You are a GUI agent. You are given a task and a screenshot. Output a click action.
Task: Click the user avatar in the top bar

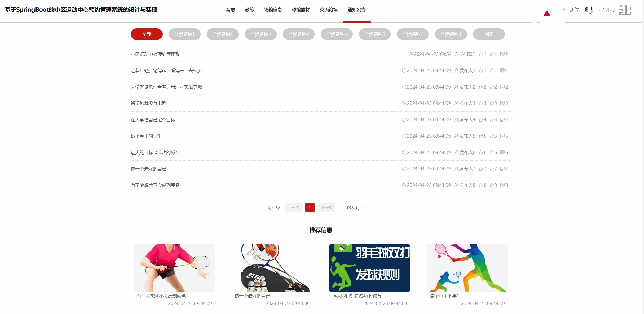588,10
